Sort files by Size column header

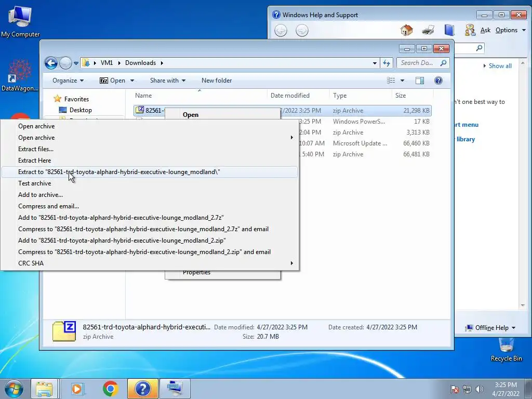413,96
